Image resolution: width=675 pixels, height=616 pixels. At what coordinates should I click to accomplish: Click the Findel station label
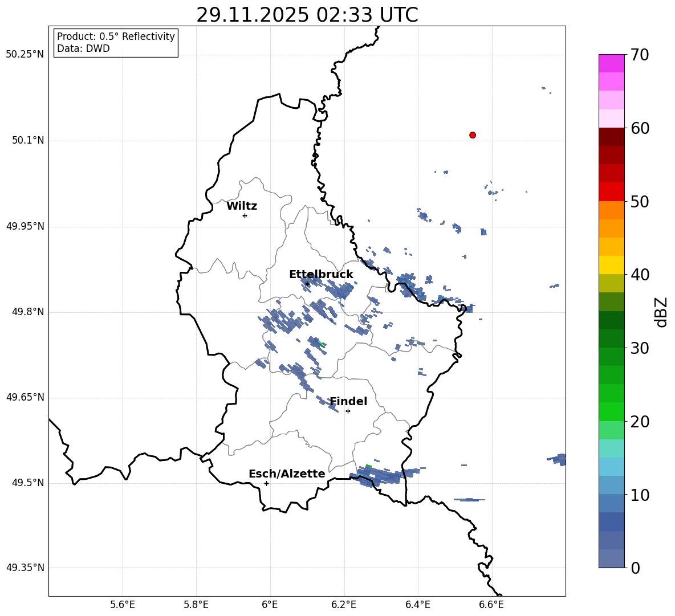(348, 401)
